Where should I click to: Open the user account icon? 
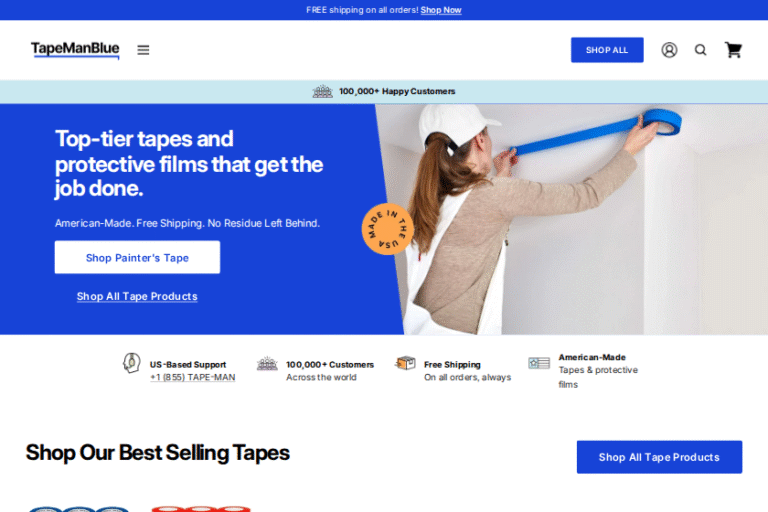(669, 50)
